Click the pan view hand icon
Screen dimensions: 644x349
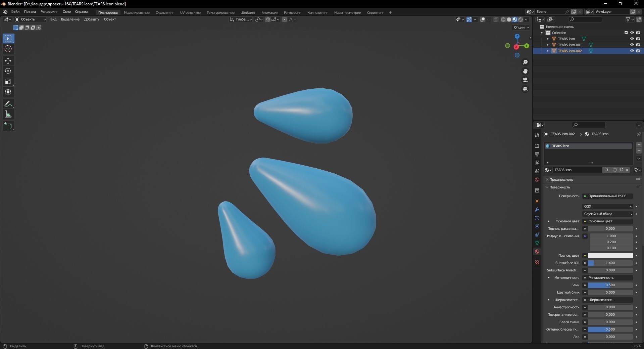[x=525, y=71]
